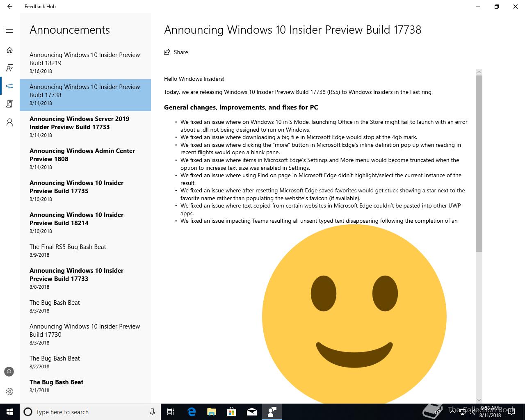Open the Feedback section icon
Image resolution: width=525 pixels, height=420 pixels.
pyautogui.click(x=10, y=68)
